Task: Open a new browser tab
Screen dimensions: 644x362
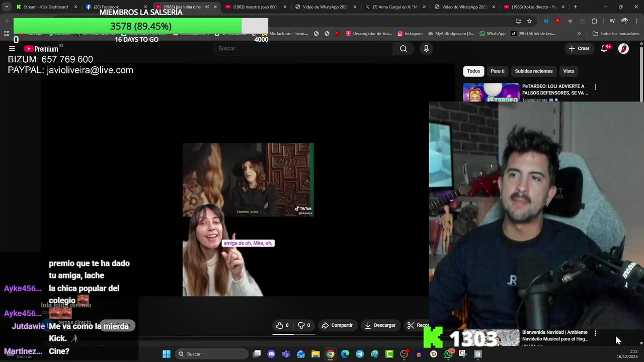Action: (x=575, y=7)
